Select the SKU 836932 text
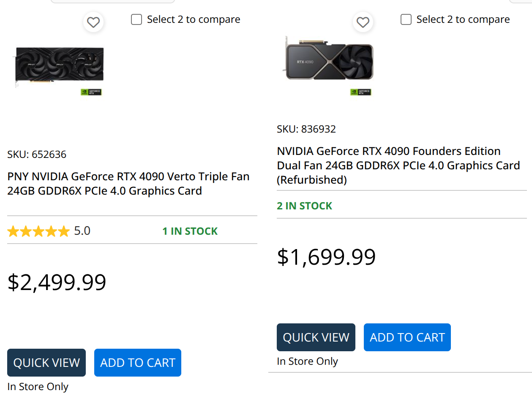Viewport: 532px width, 396px height. point(306,129)
